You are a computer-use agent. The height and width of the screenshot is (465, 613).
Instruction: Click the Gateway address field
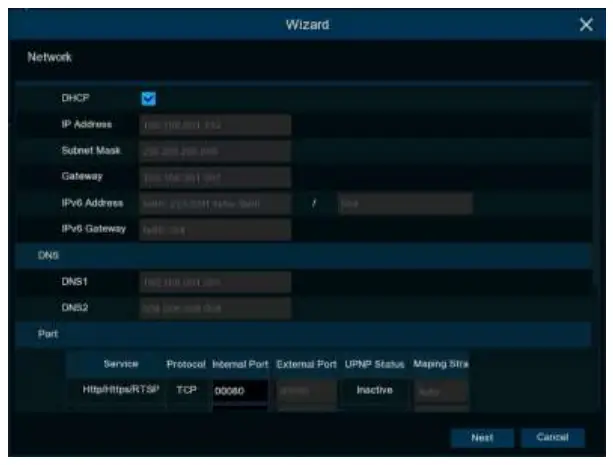(x=215, y=177)
